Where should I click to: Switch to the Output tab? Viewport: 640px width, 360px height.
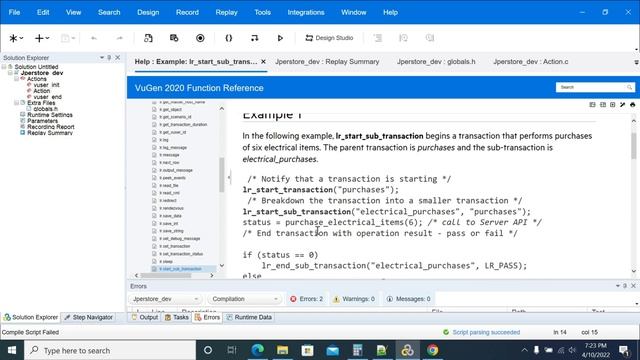coord(144,318)
